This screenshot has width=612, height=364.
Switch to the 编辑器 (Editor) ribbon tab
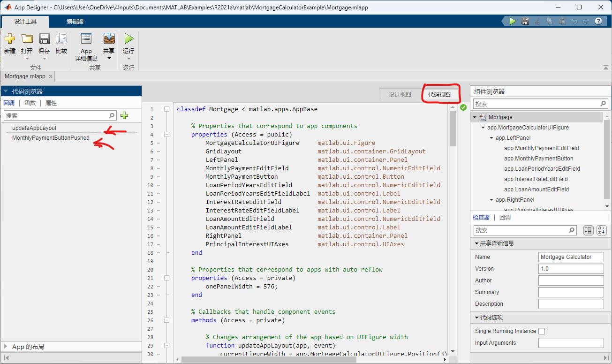75,21
